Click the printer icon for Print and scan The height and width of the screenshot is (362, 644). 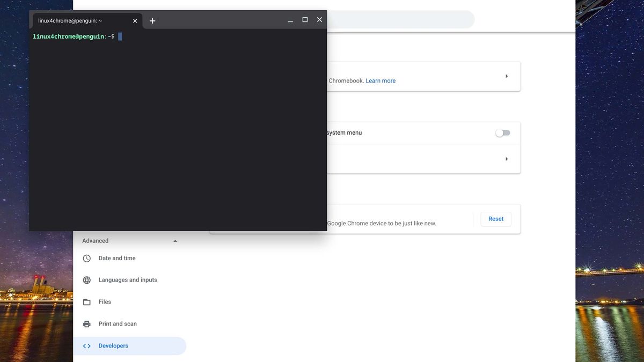[86, 323]
